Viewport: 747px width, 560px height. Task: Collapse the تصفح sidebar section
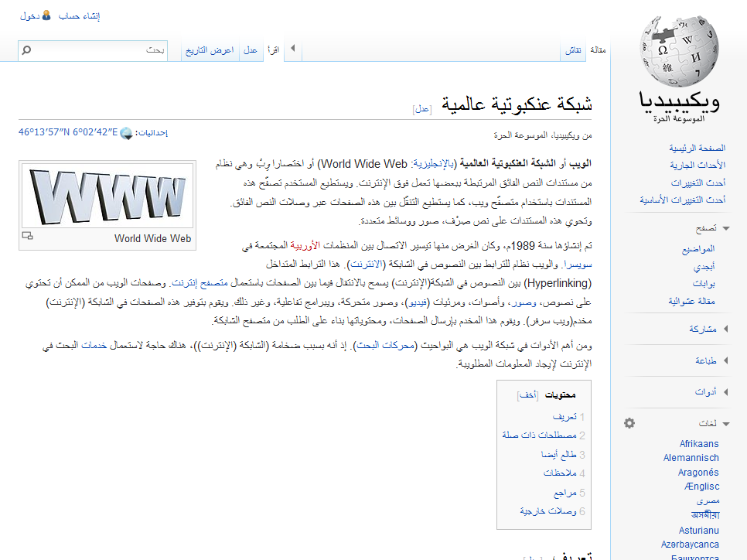click(726, 228)
